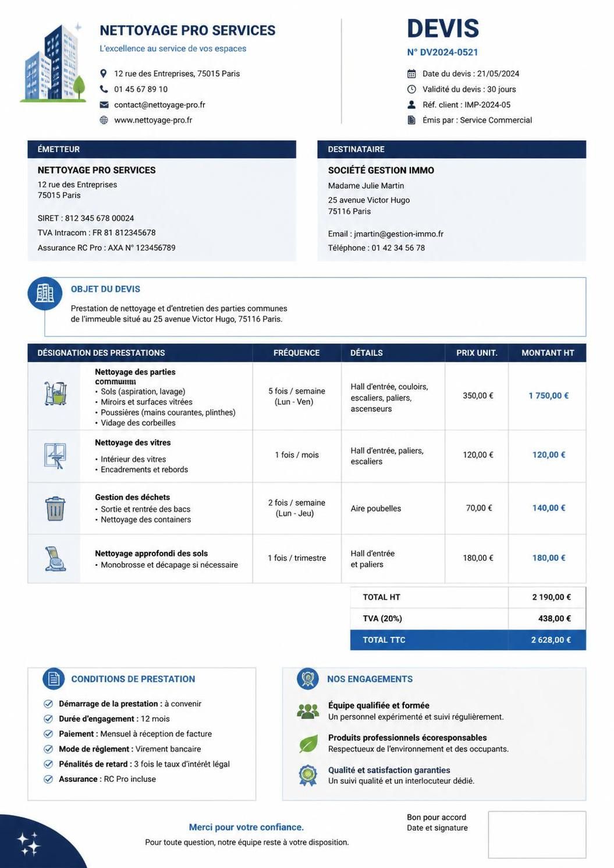Click the name Madame Julie Martin
Viewport: 614px width, 868px height.
click(366, 186)
